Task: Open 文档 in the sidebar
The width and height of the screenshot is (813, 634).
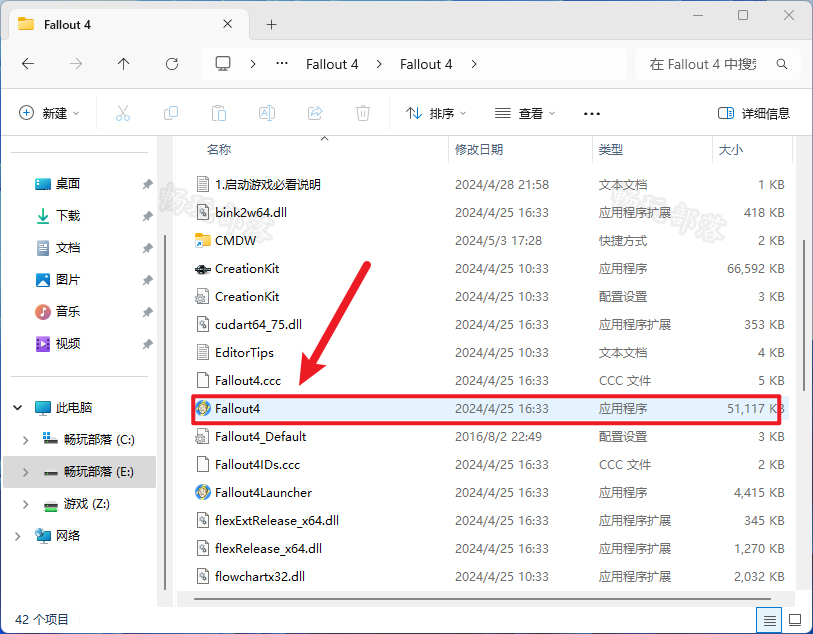Action: (x=67, y=248)
